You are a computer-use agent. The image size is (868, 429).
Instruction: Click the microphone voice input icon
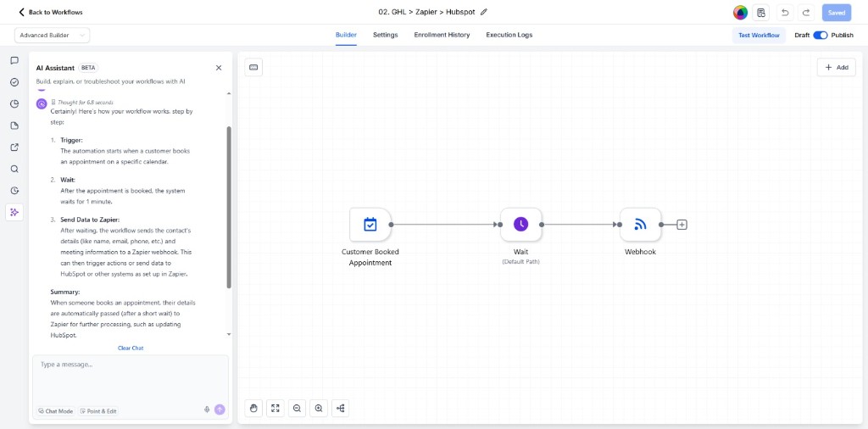207,409
